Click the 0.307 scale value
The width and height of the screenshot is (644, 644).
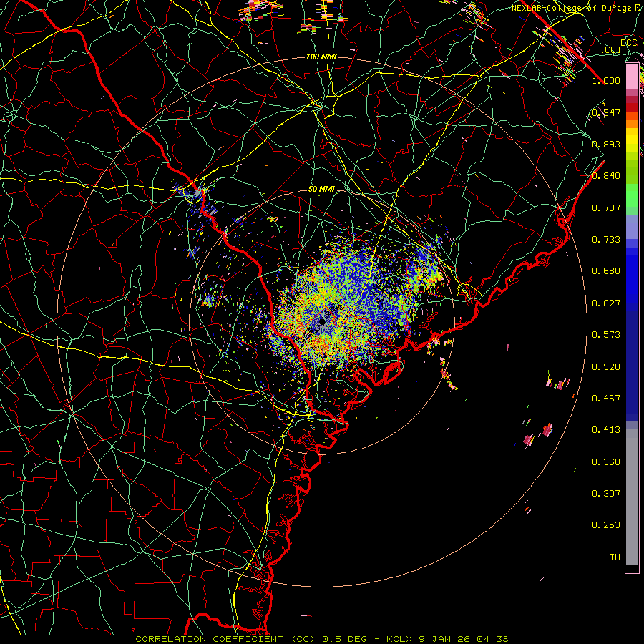606,493
